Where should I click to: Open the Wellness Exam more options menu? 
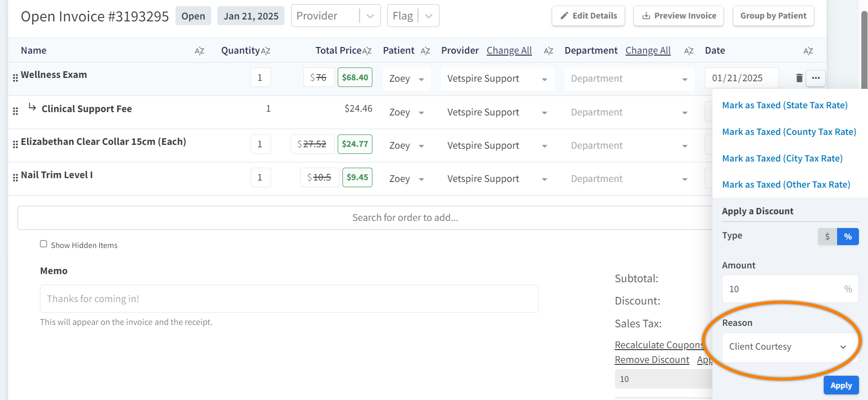coord(816,78)
